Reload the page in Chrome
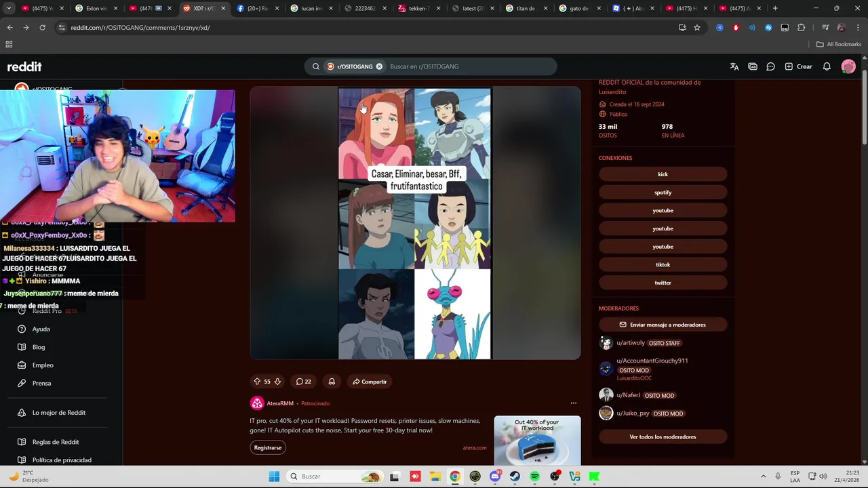The image size is (868, 488). (x=42, y=28)
